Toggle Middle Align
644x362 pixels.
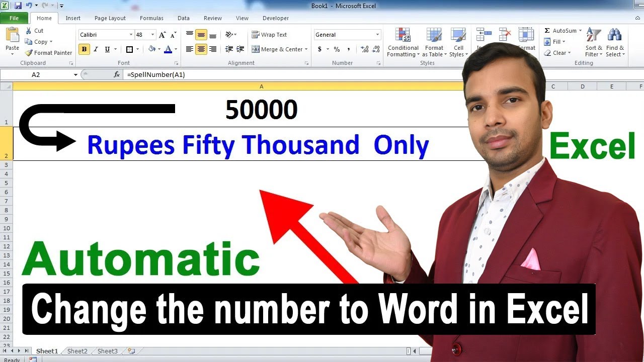pos(201,35)
